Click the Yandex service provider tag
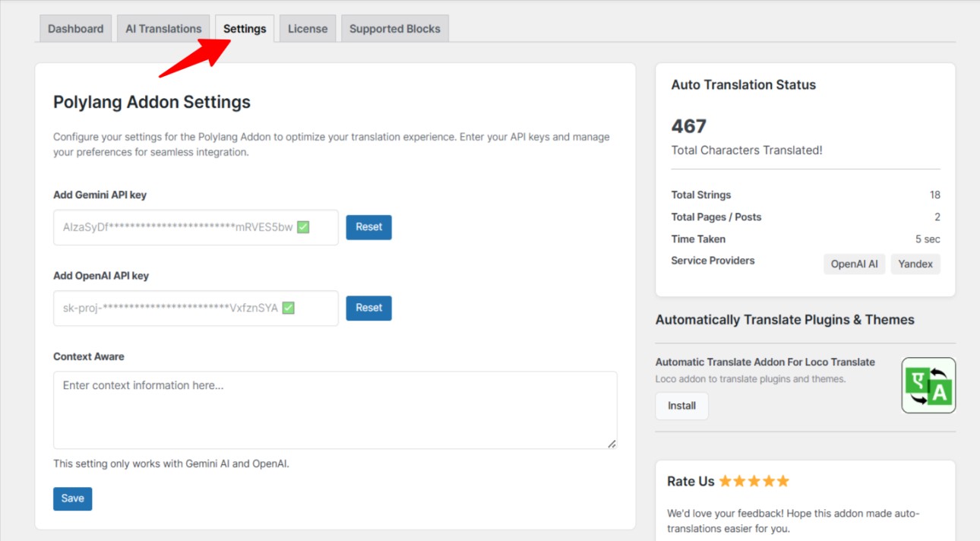This screenshot has height=541, width=980. (x=915, y=264)
